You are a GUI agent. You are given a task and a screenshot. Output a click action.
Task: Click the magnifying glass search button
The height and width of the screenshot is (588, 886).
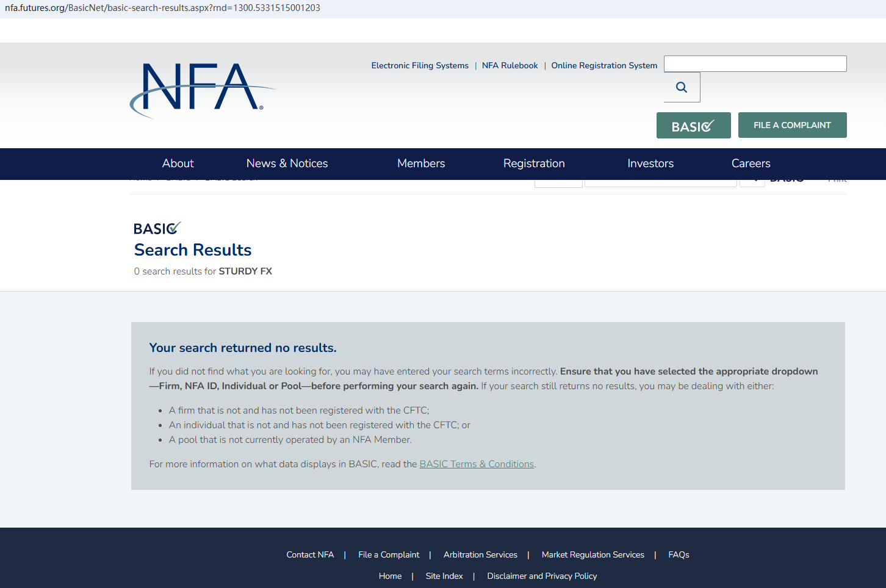pos(682,87)
